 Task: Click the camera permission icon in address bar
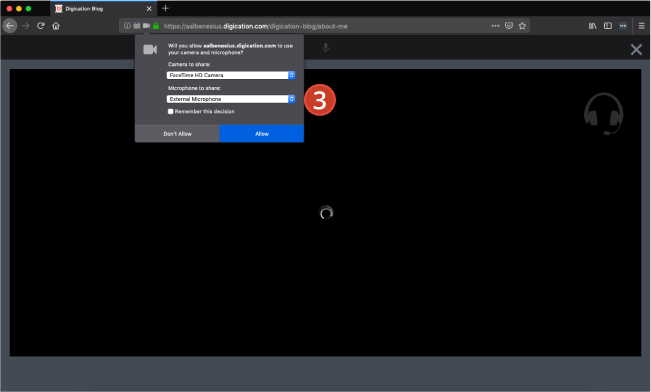[x=146, y=26]
